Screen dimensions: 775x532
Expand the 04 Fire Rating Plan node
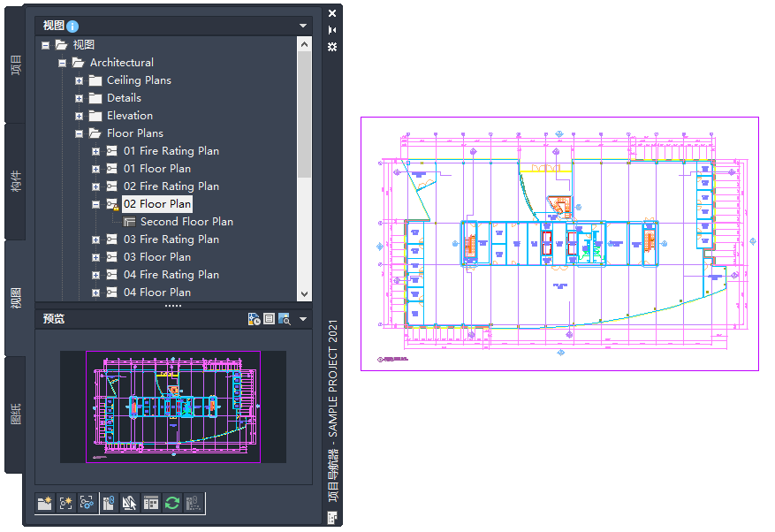click(x=96, y=275)
